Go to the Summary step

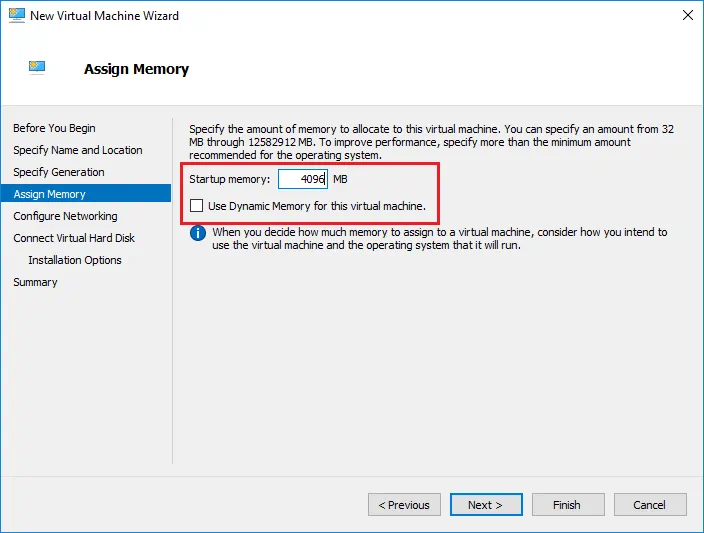pos(35,282)
